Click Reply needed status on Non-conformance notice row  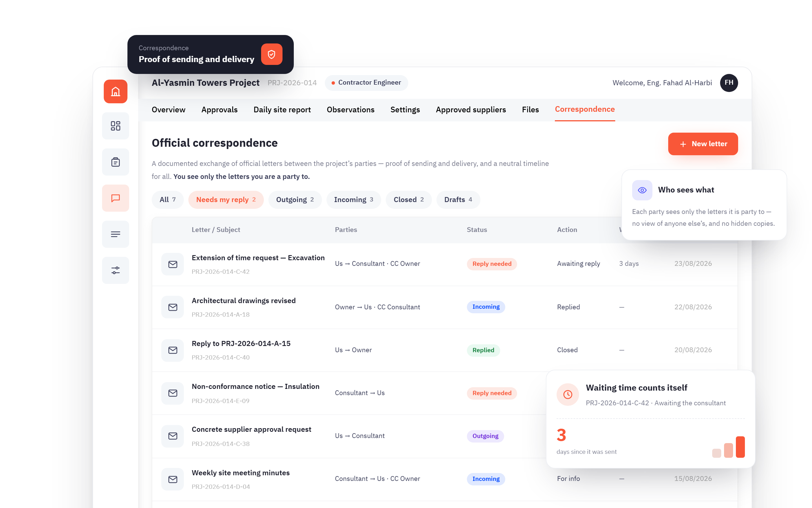(491, 393)
